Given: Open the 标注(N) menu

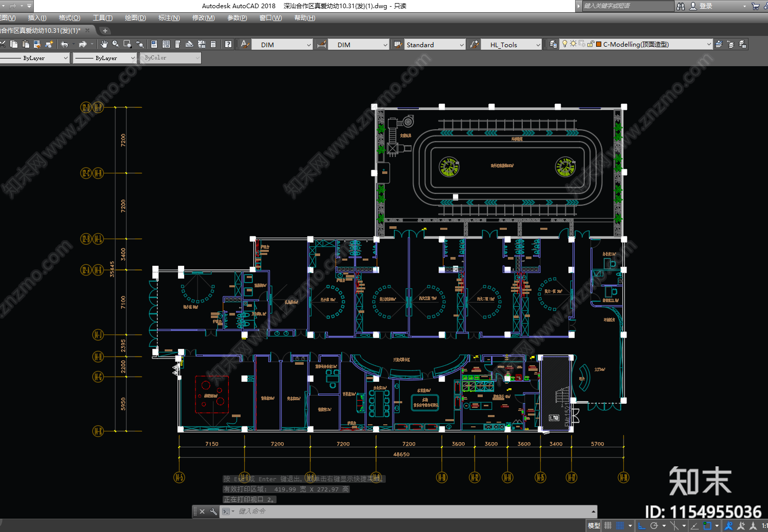Looking at the screenshot, I should 169,18.
